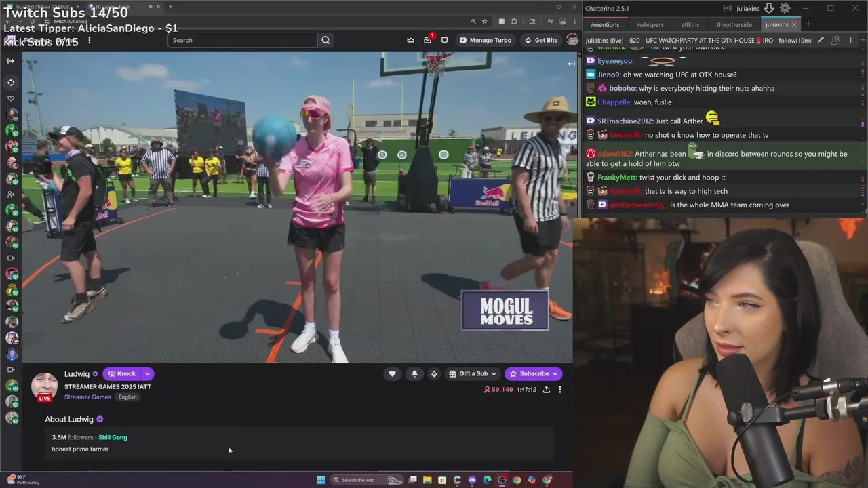This screenshot has width=868, height=488.
Task: Open the Windows Start button
Action: tap(321, 480)
